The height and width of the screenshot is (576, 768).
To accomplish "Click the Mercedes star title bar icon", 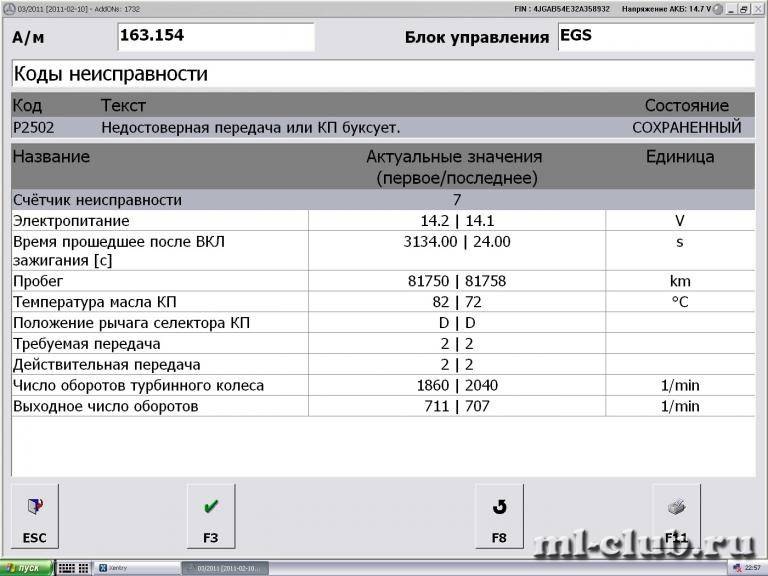I will 8,9.
